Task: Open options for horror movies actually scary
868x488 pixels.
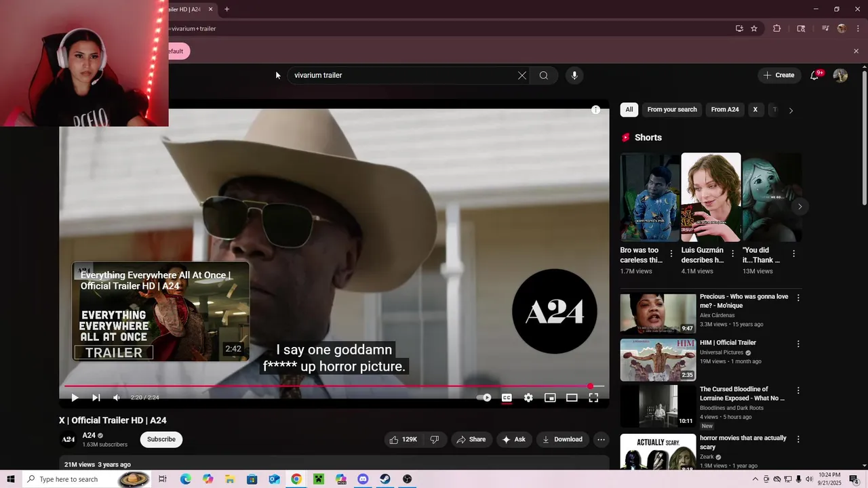Action: point(798,439)
